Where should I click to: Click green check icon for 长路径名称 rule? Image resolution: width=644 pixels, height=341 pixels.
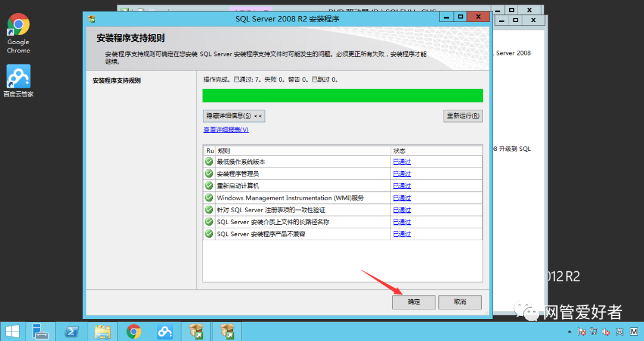(209, 221)
